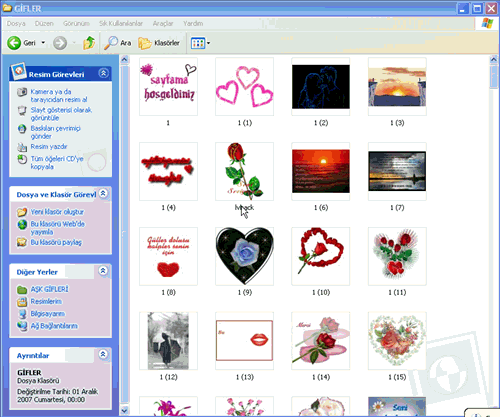Viewport: 500px width, 417px height.
Task: Click the web globe icon beside Bu klasörü Web'de yayımla
Action: click(x=22, y=224)
